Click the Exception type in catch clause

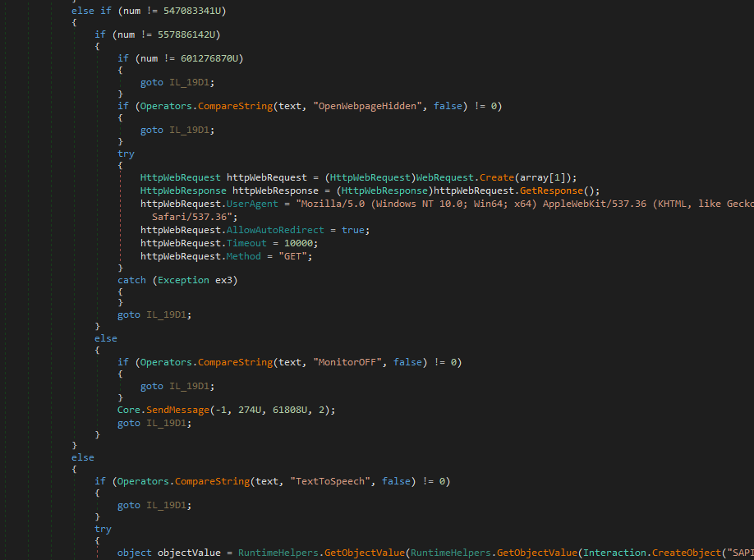pos(177,280)
